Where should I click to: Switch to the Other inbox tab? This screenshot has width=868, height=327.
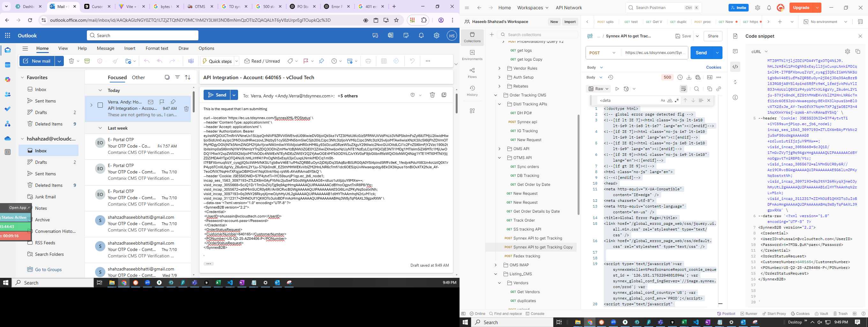click(138, 78)
